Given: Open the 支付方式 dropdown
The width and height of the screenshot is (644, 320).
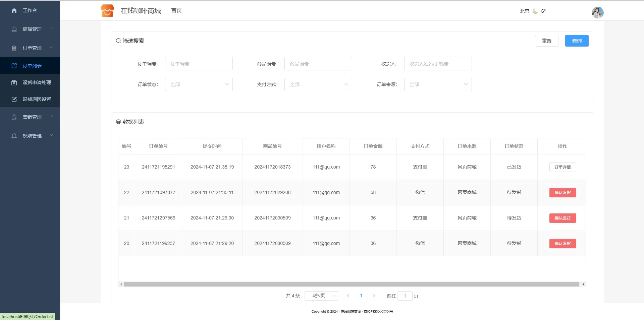Looking at the screenshot, I should tap(318, 84).
